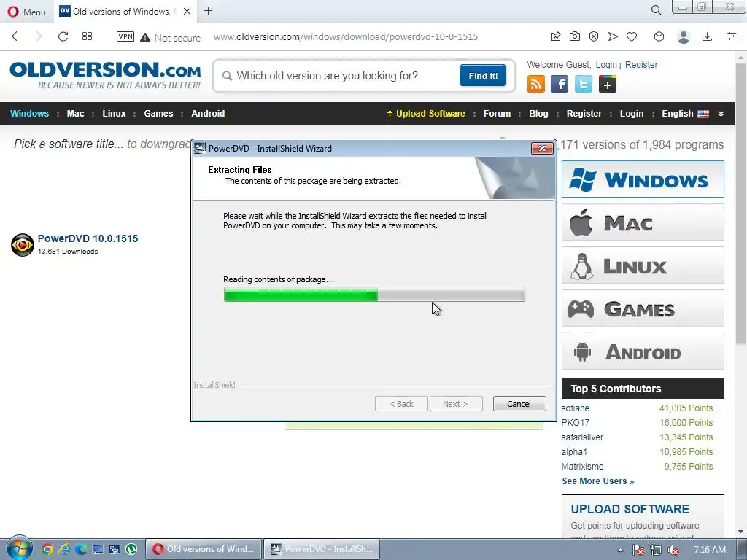747x560 pixels.
Task: Go back to the previous page
Action: (15, 36)
